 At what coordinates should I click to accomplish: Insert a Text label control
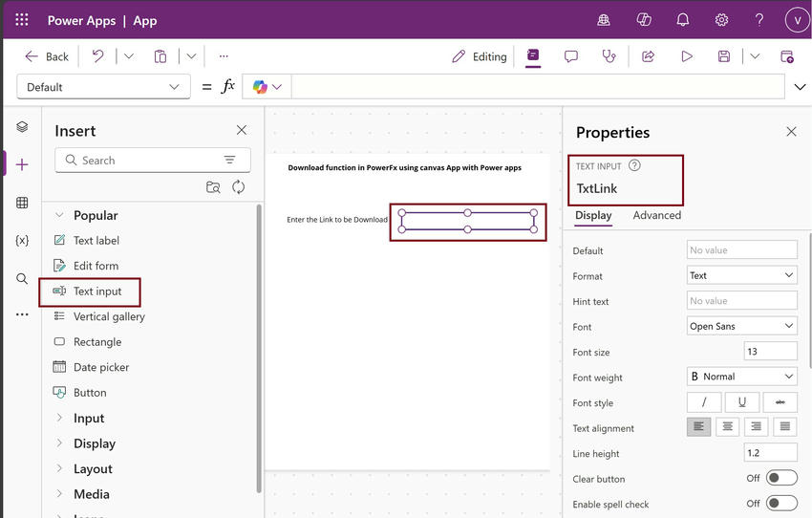tap(96, 240)
